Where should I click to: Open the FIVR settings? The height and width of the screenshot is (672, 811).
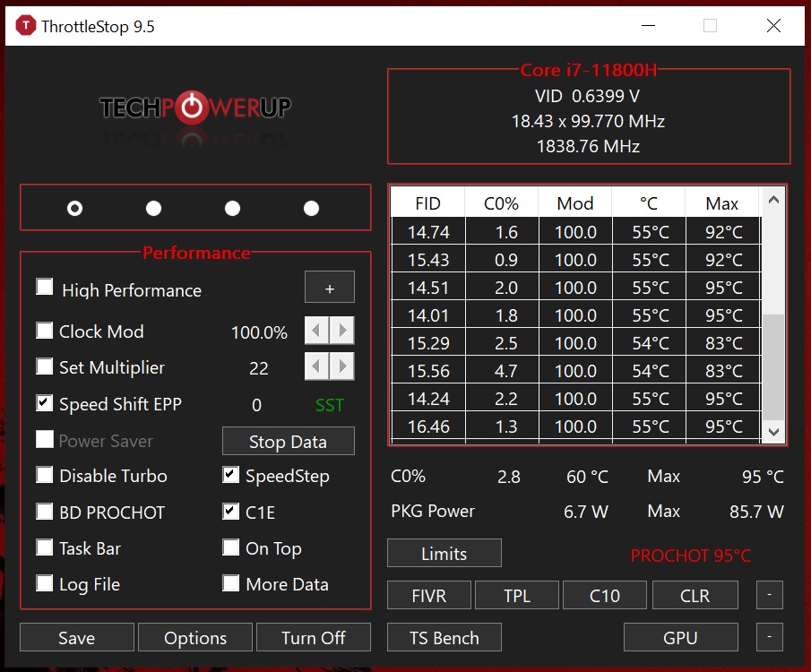pyautogui.click(x=428, y=595)
